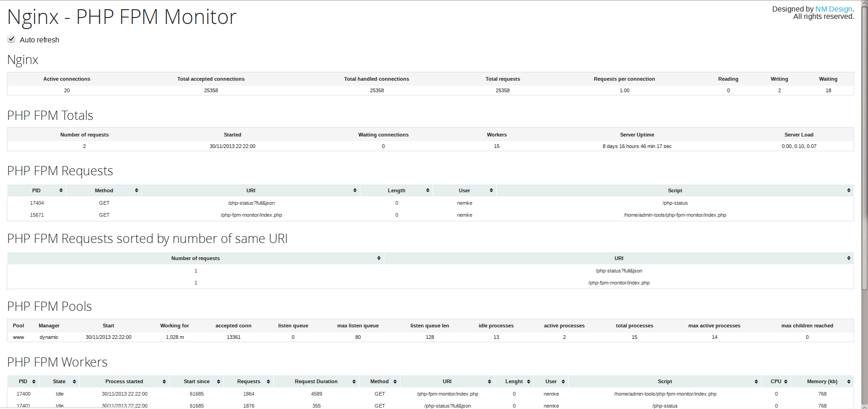Click the dynamic manager value
Viewport: 868px width, 409px height.
(x=49, y=337)
